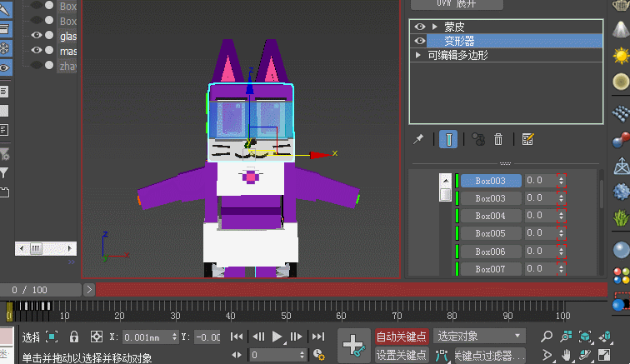
Task: Select the Zoom All tool
Action: [x=566, y=337]
